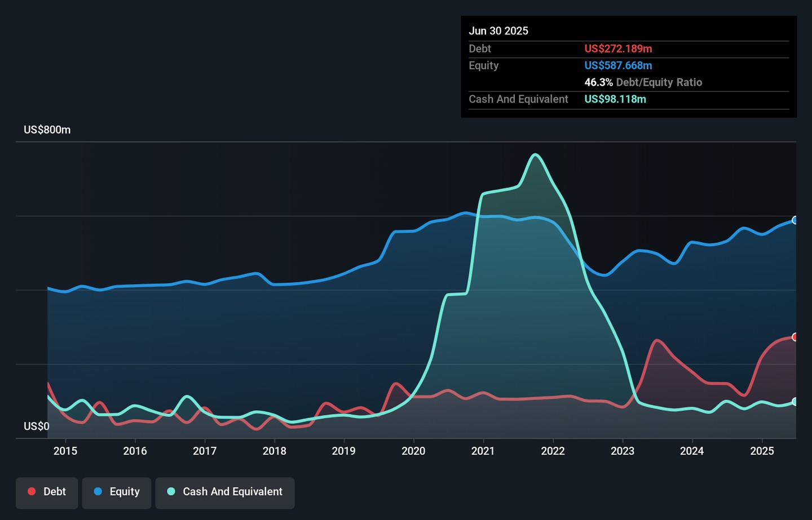Click the peak of the Cash line
Viewport: 812px width, 520px height.
535,154
